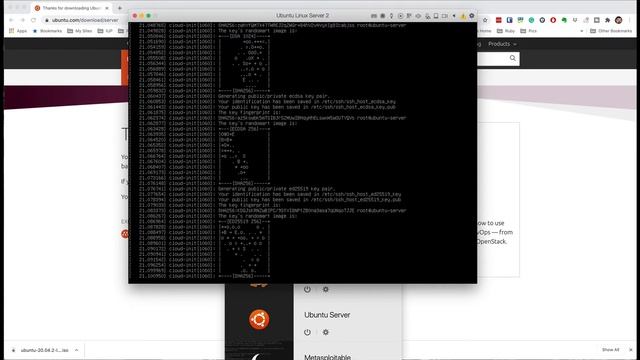The height and width of the screenshot is (360, 640).
Task: Open settings gear of VM above Ubuntu Server
Action: pyautogui.click(x=325, y=289)
